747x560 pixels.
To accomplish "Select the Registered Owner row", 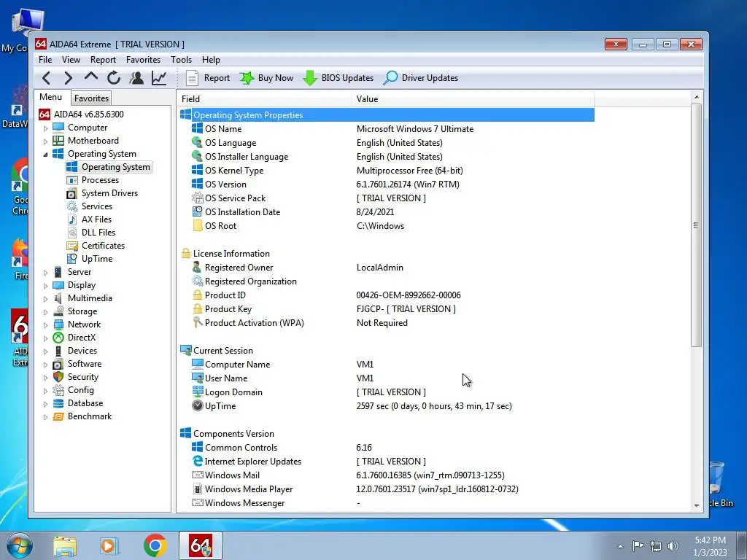I will (x=387, y=268).
